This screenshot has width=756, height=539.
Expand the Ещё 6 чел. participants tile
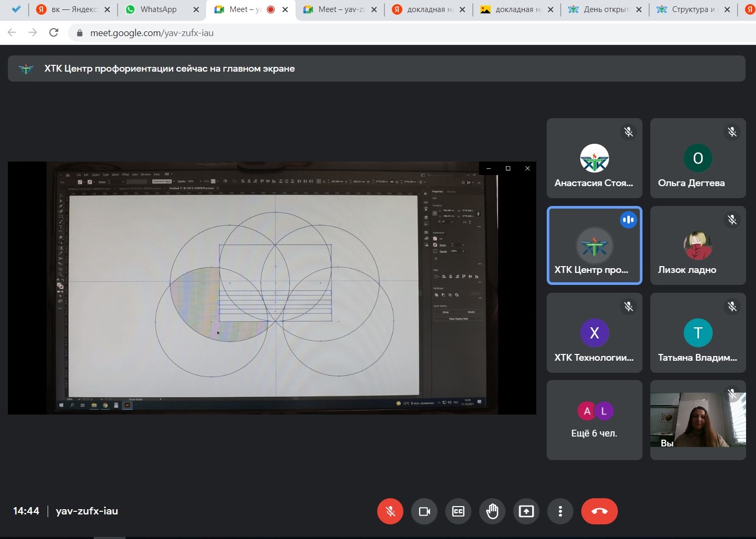point(594,420)
